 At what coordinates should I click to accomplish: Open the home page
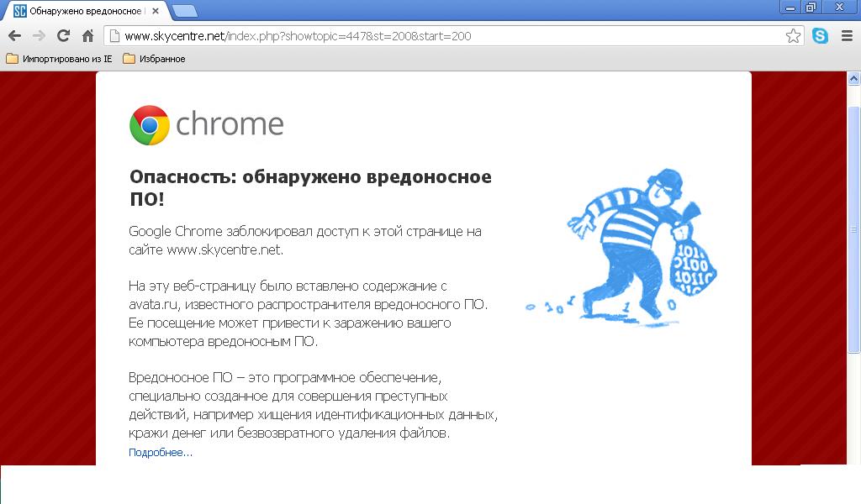tap(87, 36)
